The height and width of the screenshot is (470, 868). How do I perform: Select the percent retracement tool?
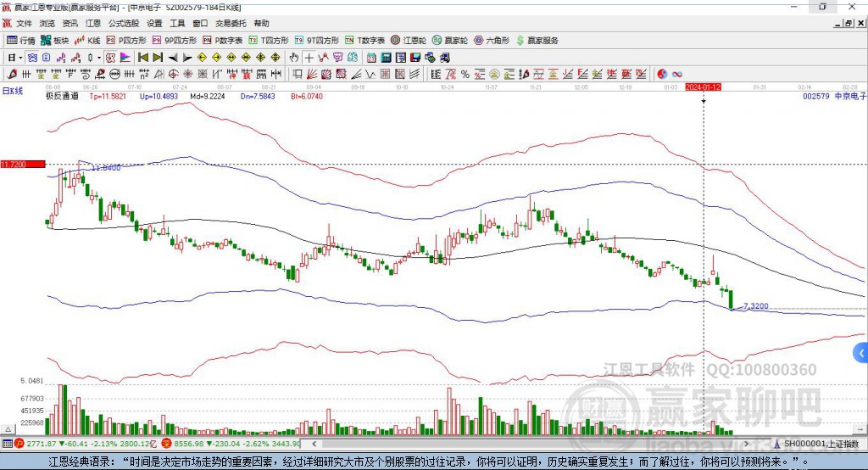coord(465,75)
